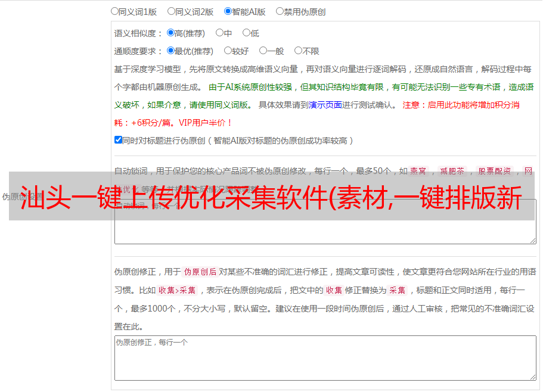The image size is (543, 392).
Task: Click the 收集>采集 example tag
Action: coord(177,290)
